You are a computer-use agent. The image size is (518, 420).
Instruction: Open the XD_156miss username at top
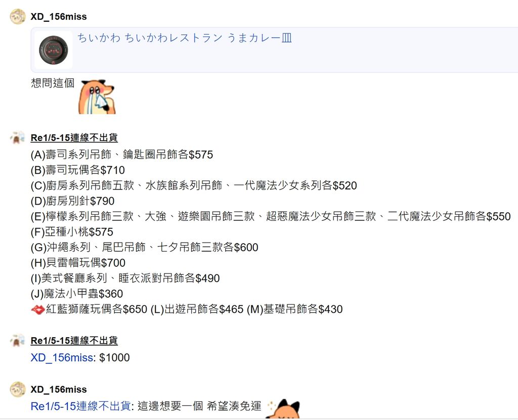59,17
